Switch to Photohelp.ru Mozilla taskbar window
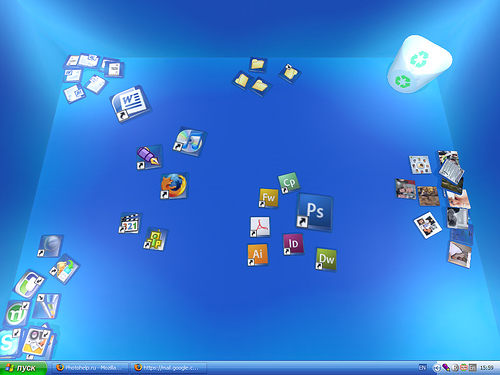This screenshot has width=500, height=375. tap(90, 368)
